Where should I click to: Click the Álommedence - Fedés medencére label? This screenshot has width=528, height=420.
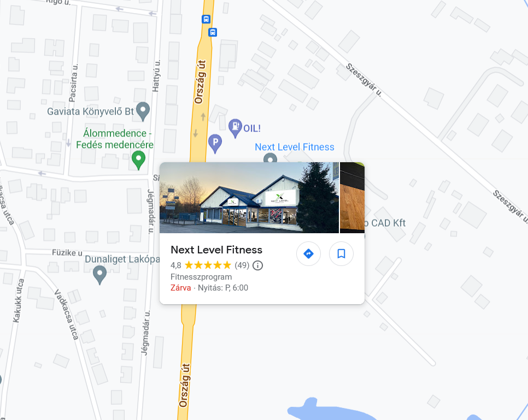[115, 139]
